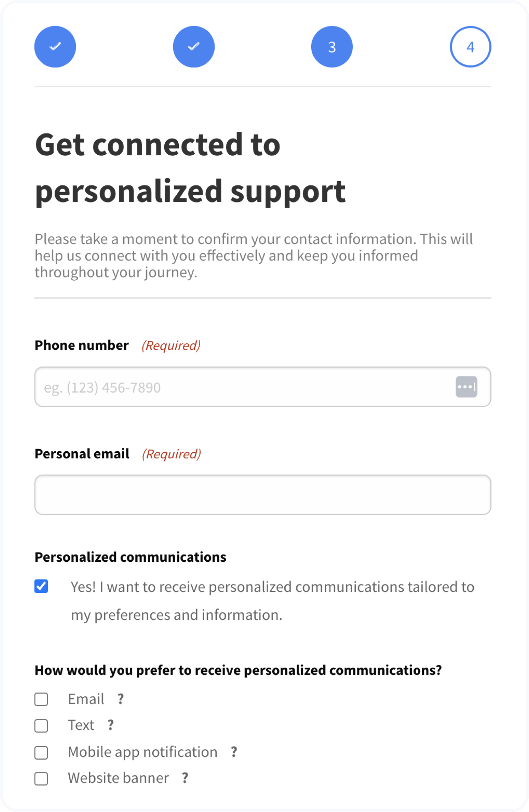529x812 pixels.
Task: Click the question mark next to Website banner
Action: (185, 778)
